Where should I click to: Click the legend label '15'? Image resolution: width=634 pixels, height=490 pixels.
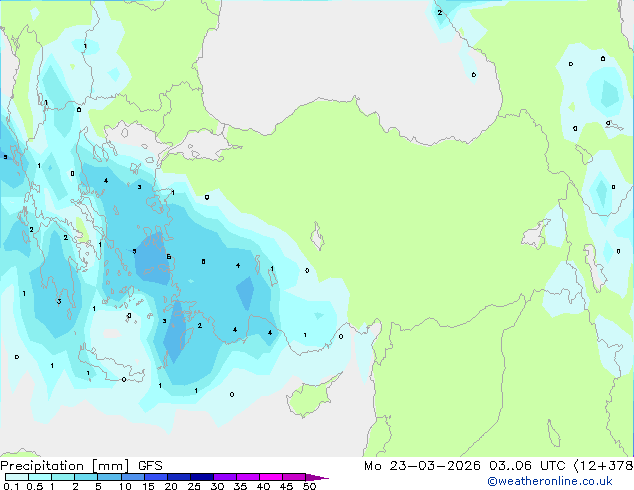148,486
